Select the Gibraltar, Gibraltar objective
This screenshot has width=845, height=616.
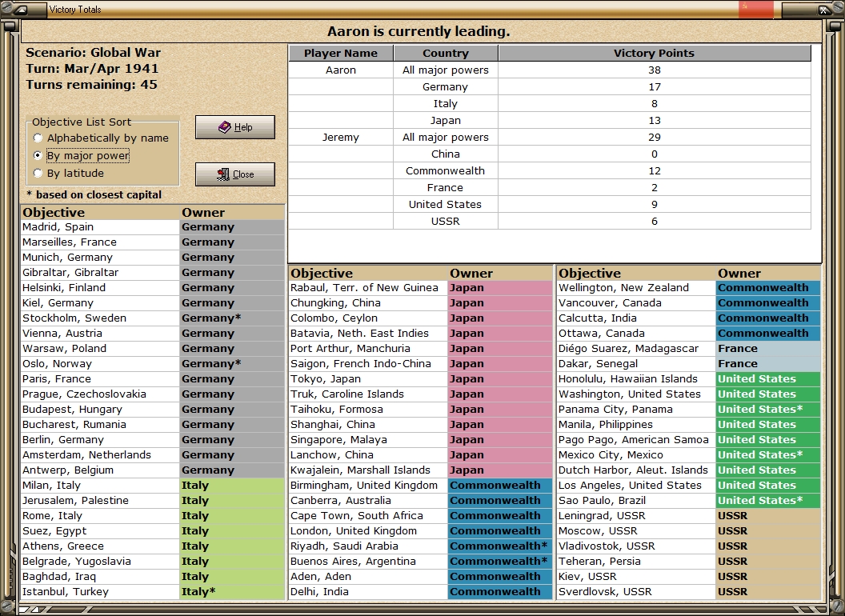[x=100, y=273]
